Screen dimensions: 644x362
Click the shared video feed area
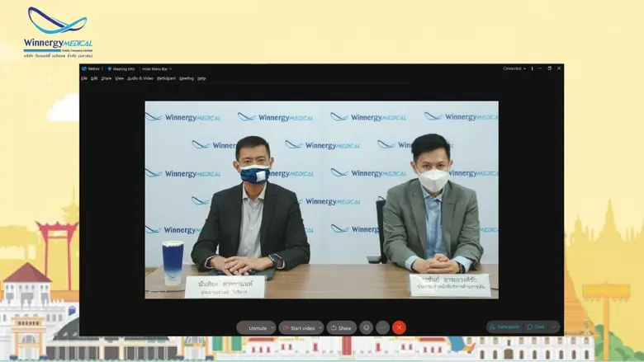pyautogui.click(x=321, y=199)
